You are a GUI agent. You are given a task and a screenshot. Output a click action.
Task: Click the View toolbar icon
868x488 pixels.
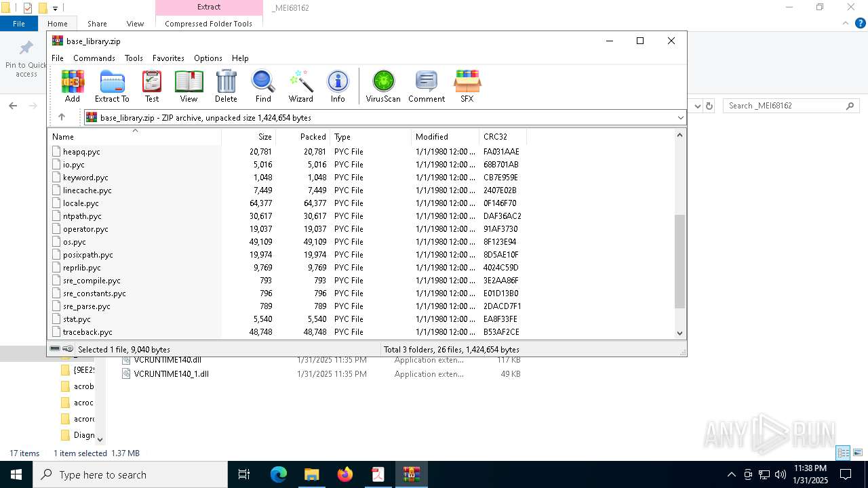tap(189, 86)
